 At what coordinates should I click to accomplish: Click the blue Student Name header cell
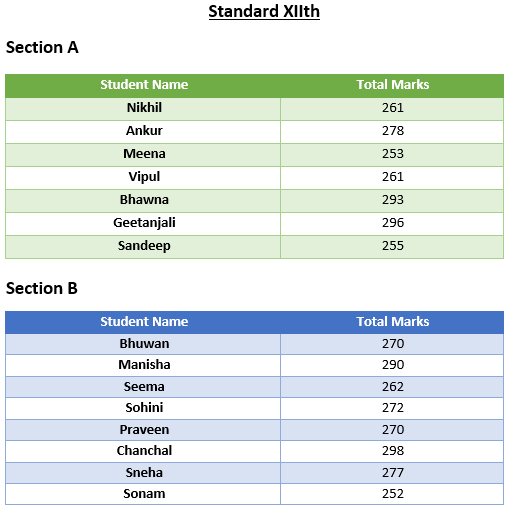pos(143,322)
